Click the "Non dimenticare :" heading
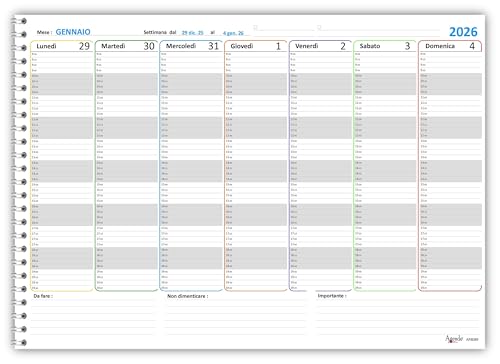 click(x=188, y=296)
